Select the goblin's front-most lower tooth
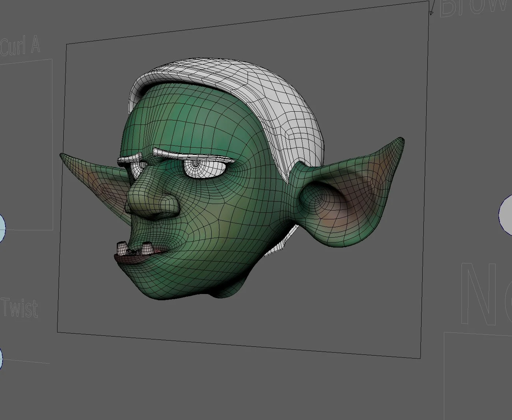 (x=122, y=248)
